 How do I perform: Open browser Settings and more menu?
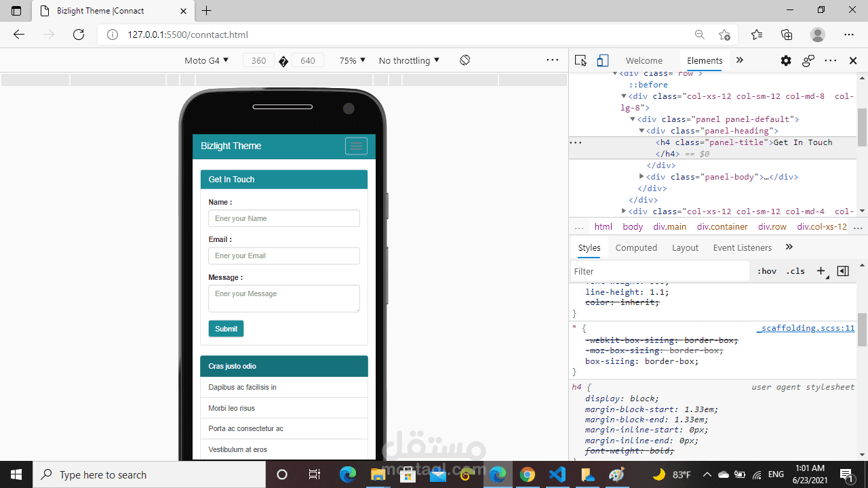[849, 35]
